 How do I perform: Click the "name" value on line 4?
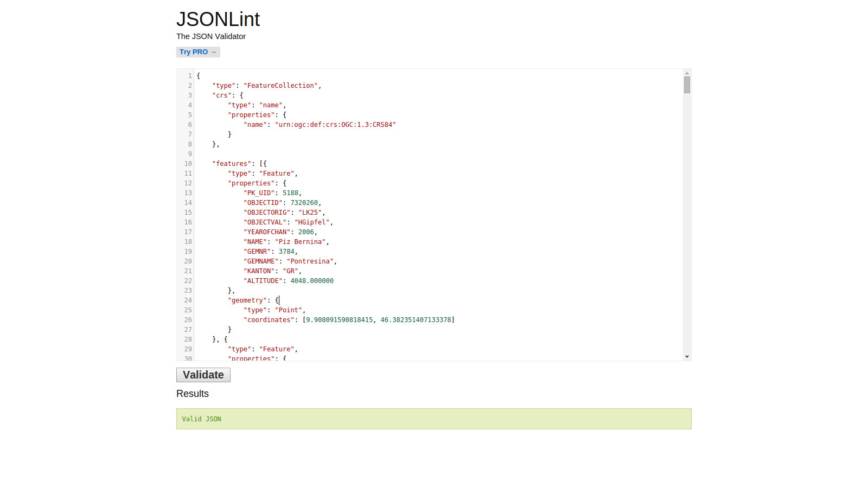click(271, 105)
